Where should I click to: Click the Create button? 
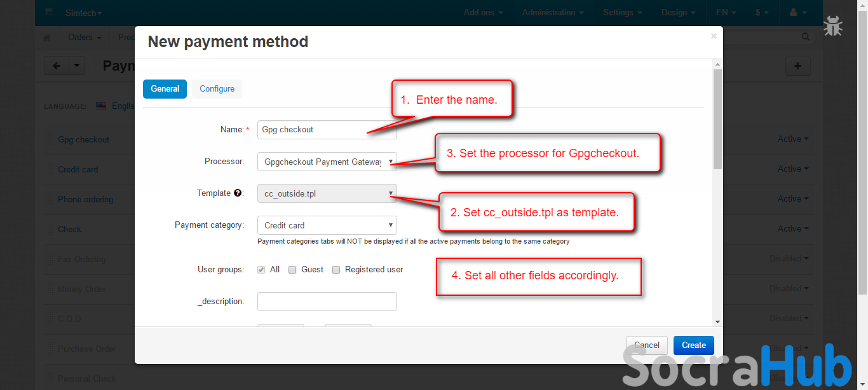pos(694,345)
